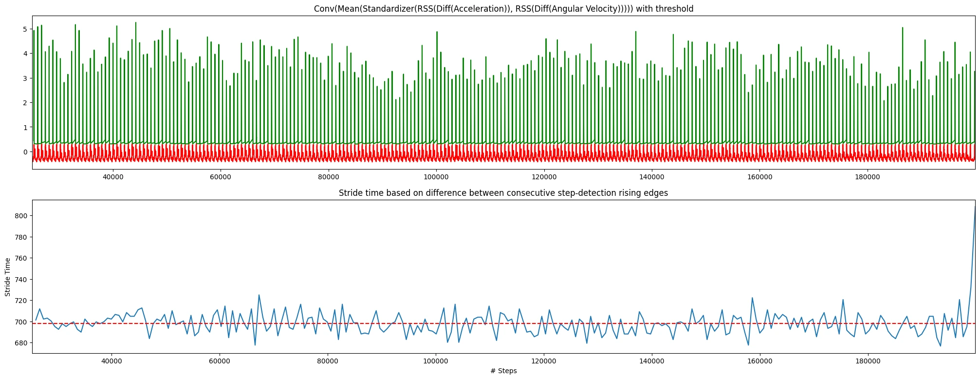Click the "Stride Time" y-axis label
The image size is (980, 379).
pos(8,277)
